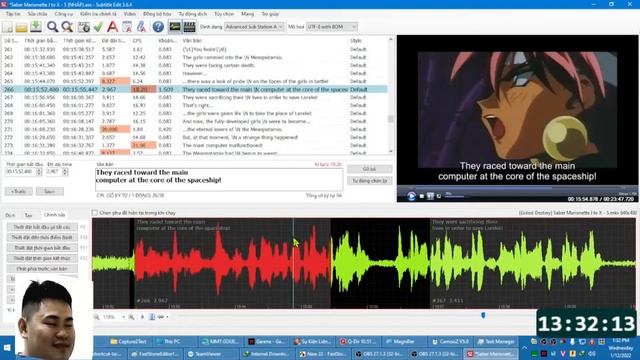640x360 pixels.
Task: Open the Trợ giúp menu
Action: coord(270,14)
